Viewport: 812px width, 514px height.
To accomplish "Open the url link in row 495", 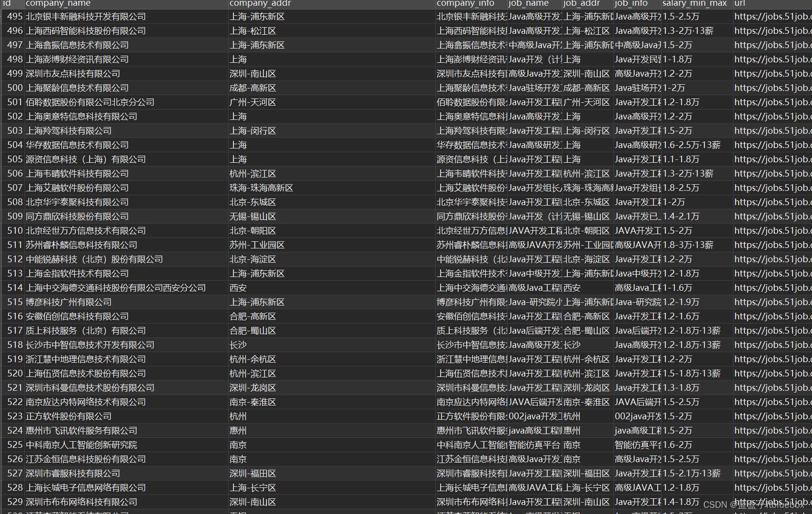I will (x=772, y=17).
